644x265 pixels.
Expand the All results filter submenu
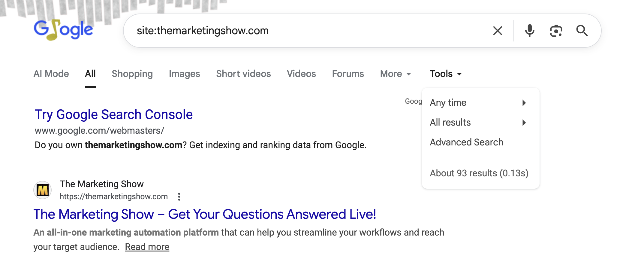478,123
